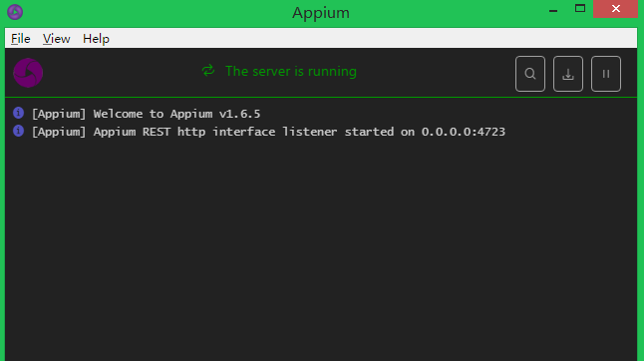Open the View menu
The width and height of the screenshot is (644, 361).
tap(56, 39)
